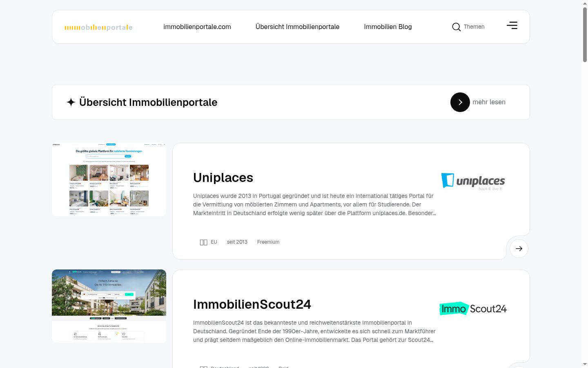The width and height of the screenshot is (588, 368).
Task: Open the Uniplaces website screenshot thumbnail
Action: point(109,180)
